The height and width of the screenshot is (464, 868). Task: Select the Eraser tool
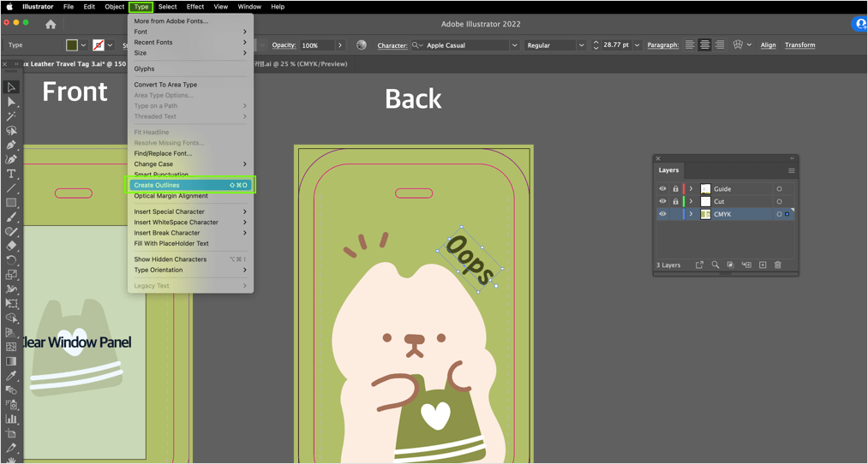pos(11,246)
